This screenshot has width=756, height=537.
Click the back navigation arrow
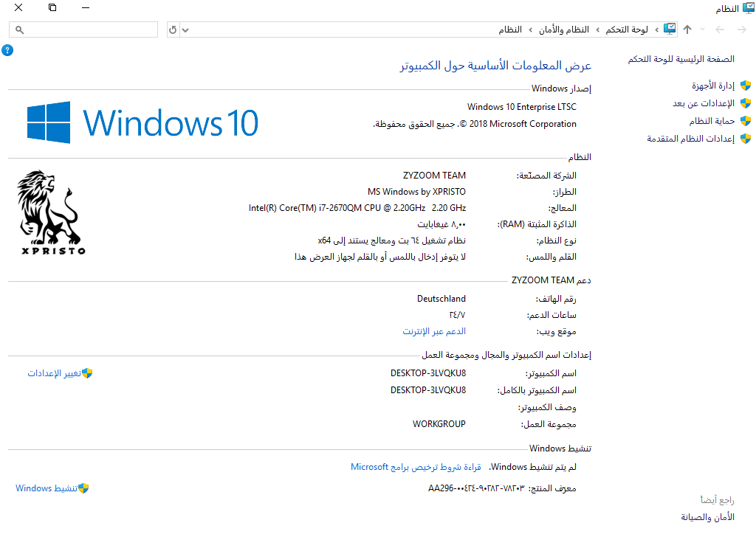[720, 30]
